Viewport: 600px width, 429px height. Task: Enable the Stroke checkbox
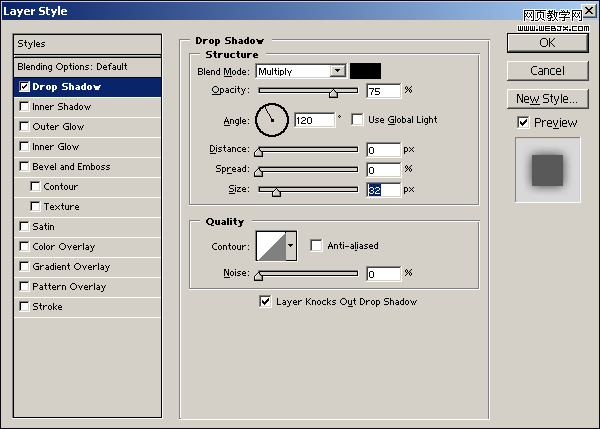24,306
